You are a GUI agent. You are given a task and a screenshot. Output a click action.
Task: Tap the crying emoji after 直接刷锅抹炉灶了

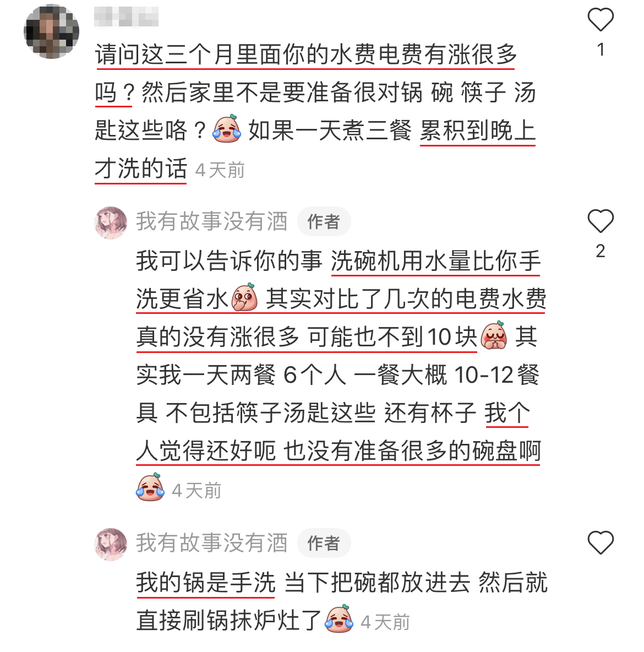pyautogui.click(x=339, y=619)
